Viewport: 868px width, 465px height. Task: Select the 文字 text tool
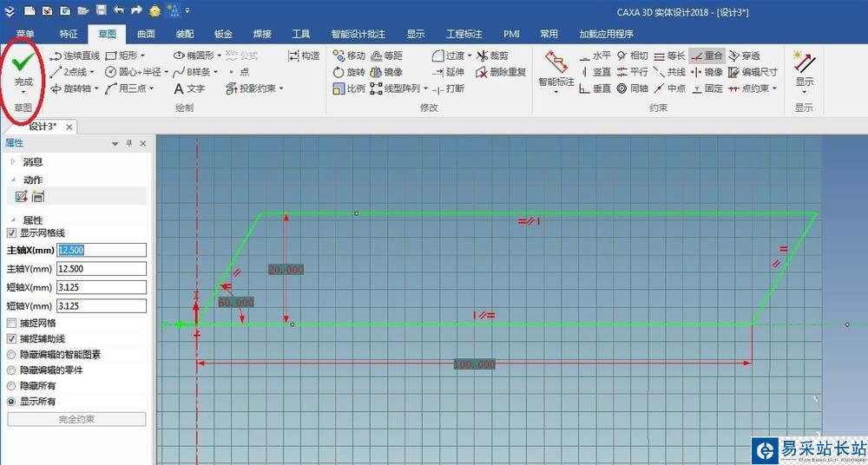coord(189,88)
